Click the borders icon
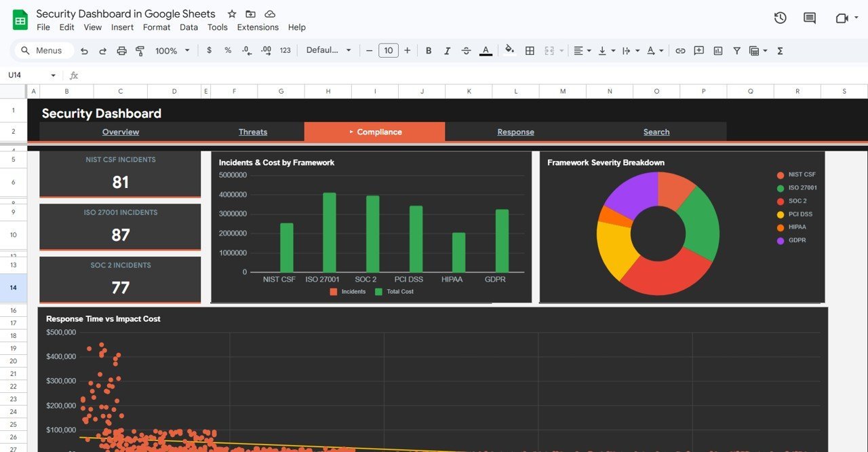The width and height of the screenshot is (868, 452). coord(530,51)
